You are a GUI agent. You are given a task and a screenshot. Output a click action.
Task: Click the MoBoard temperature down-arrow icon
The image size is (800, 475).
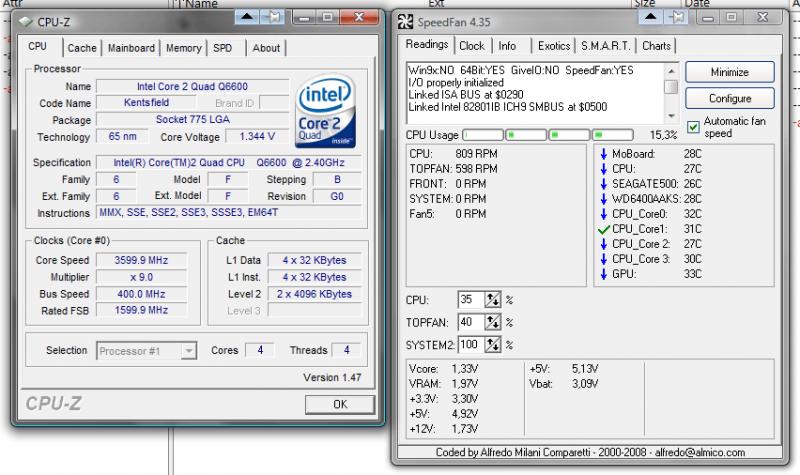coord(604,154)
